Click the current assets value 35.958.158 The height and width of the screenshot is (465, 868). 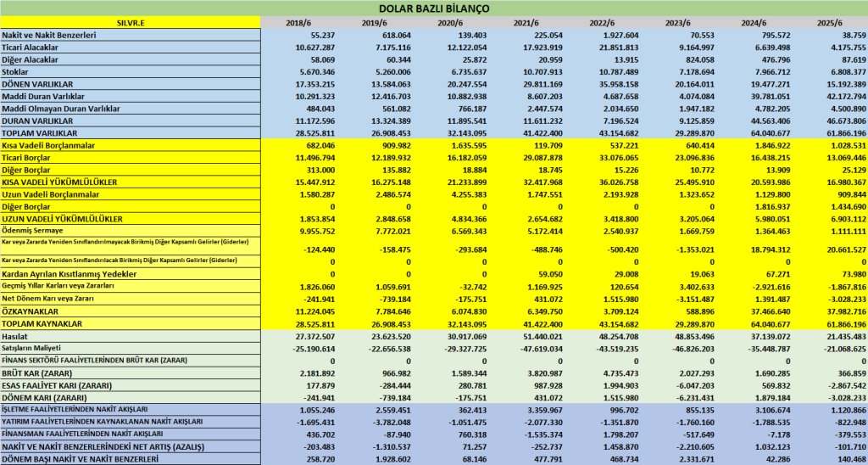point(617,84)
